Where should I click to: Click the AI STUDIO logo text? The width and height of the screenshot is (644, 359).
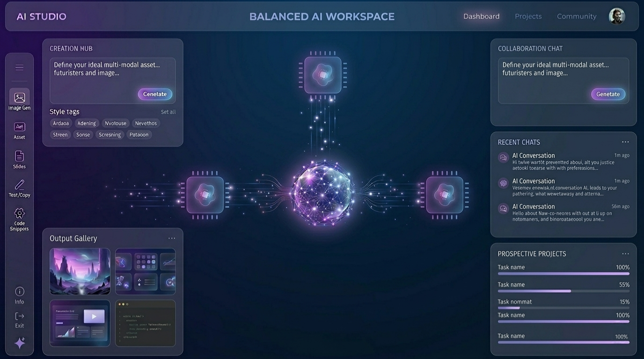(41, 16)
